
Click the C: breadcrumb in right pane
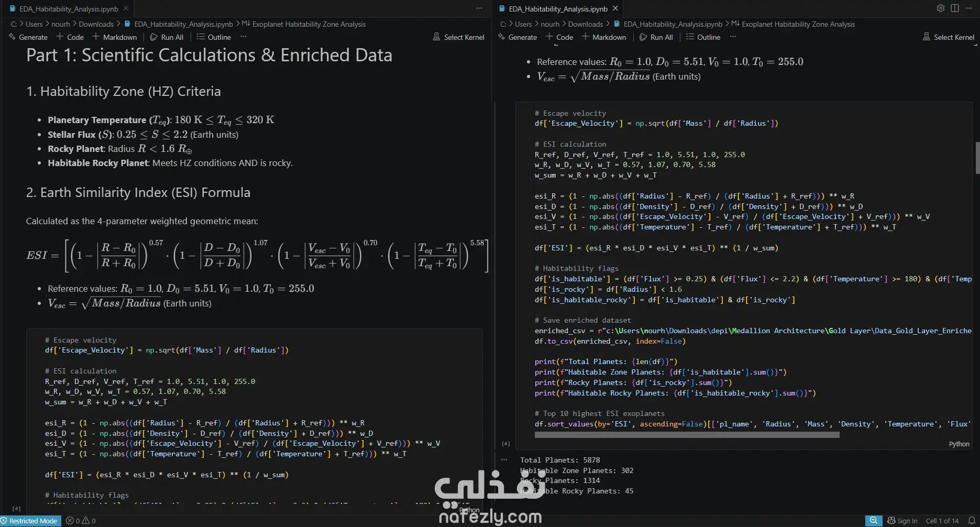click(x=503, y=24)
